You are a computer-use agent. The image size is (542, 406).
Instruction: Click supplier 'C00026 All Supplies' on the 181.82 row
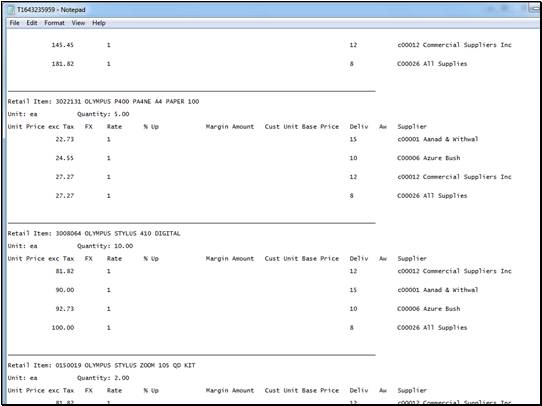pos(432,64)
